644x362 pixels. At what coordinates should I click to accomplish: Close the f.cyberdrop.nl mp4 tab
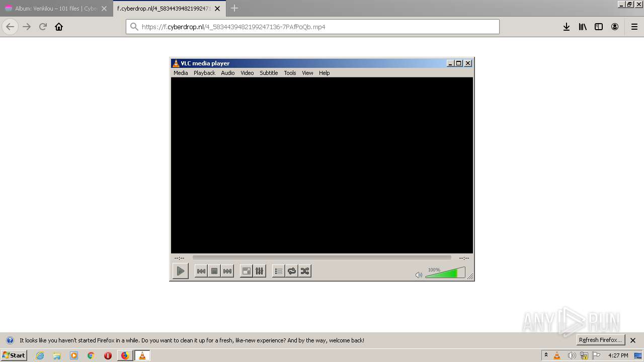click(217, 9)
